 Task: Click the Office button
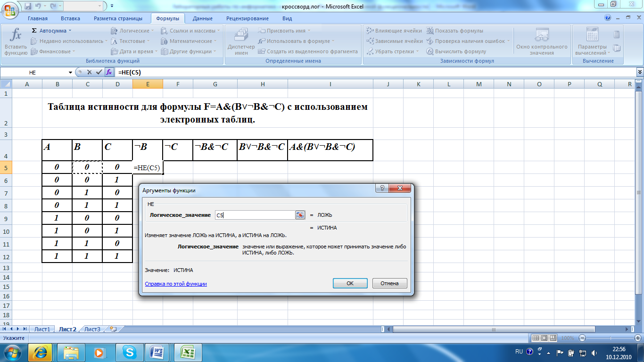10,10
